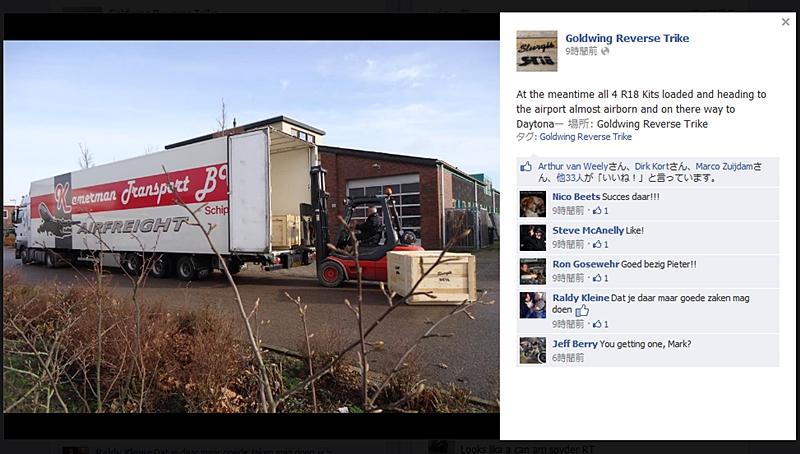800x454 pixels.
Task: Open Raldy Kleine's profile name link
Action: tap(581, 298)
